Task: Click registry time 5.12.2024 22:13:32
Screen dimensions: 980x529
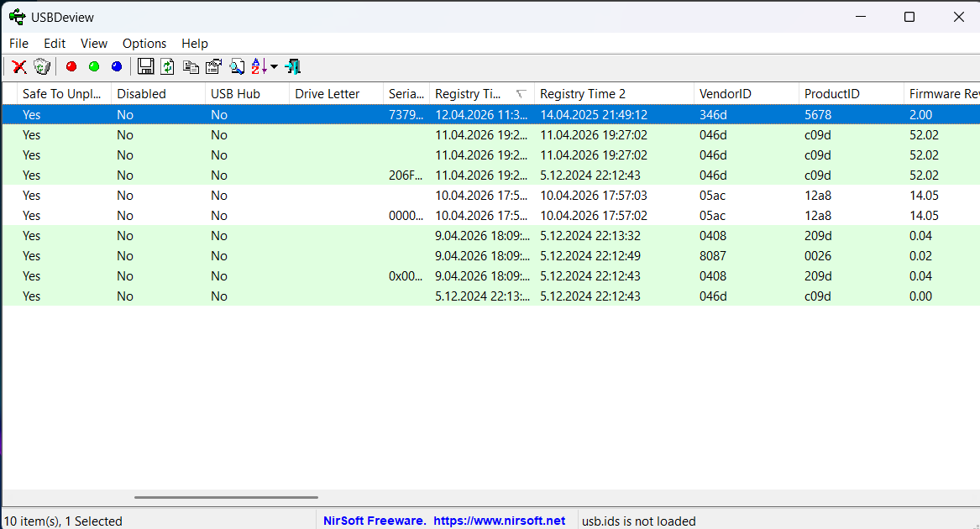Action: pos(590,236)
